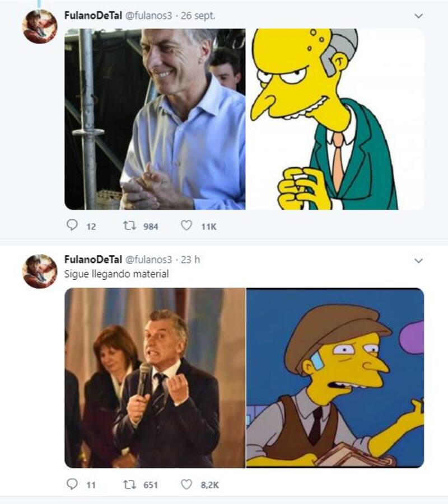Expand the options chevron on the 26 sept. tweet
448x504 pixels.
[x=418, y=16]
